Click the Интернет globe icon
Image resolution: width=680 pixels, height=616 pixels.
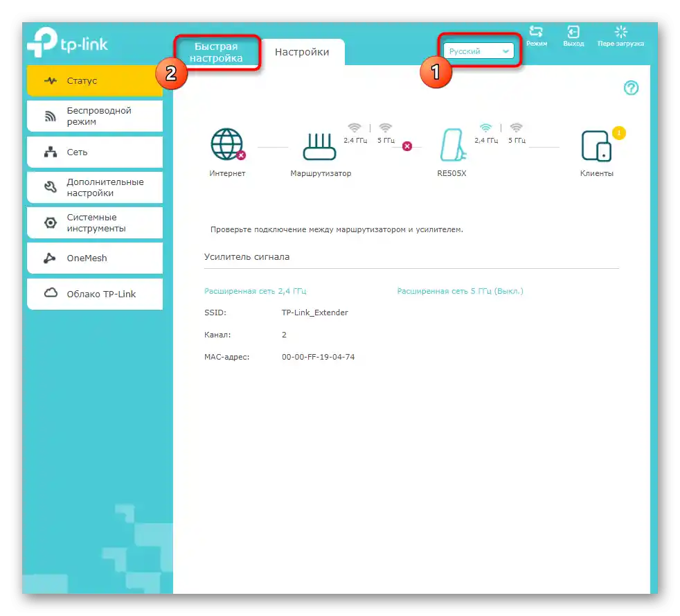[x=227, y=144]
